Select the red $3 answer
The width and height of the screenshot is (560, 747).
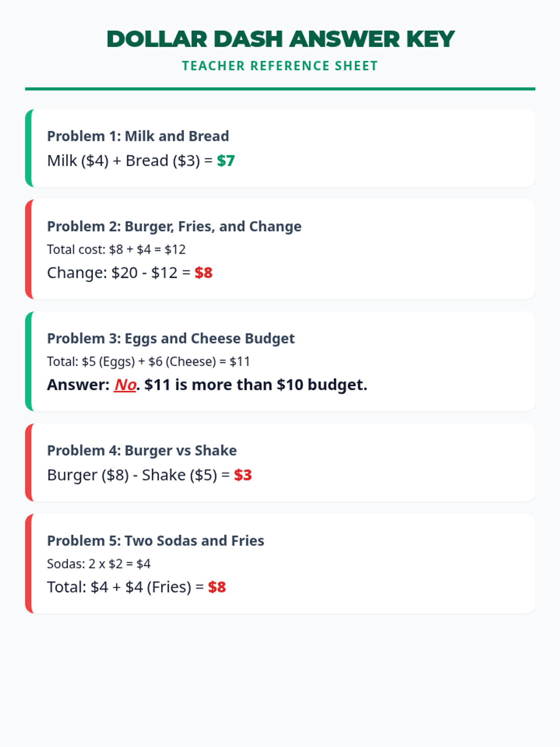tap(243, 475)
